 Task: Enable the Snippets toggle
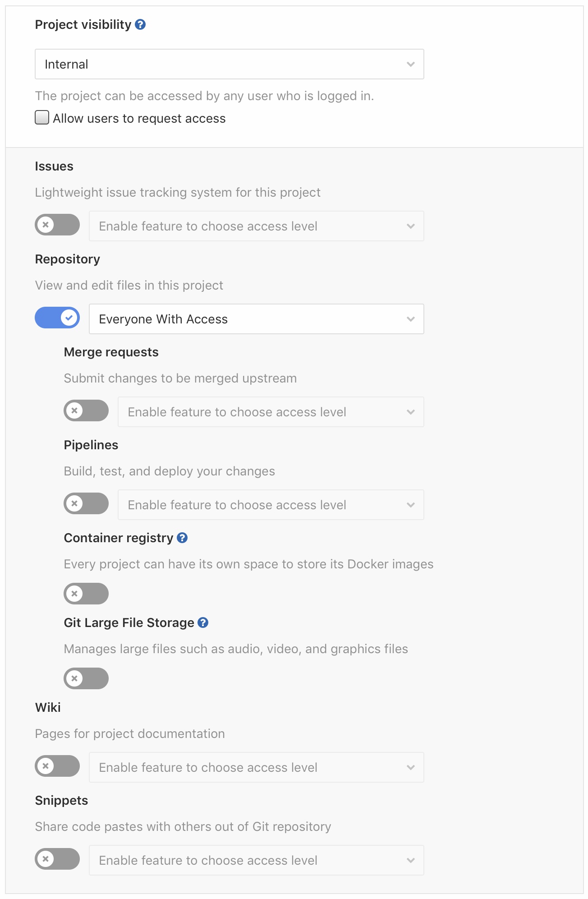coord(57,860)
